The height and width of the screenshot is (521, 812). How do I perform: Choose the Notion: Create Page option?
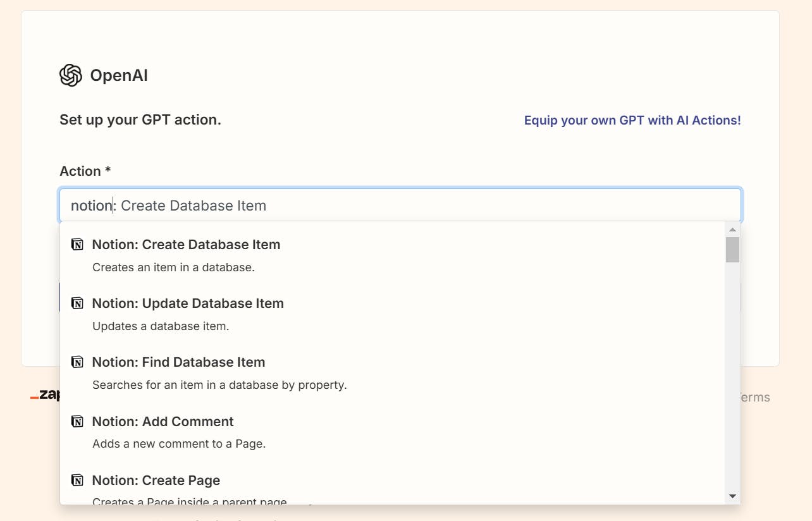(x=156, y=481)
